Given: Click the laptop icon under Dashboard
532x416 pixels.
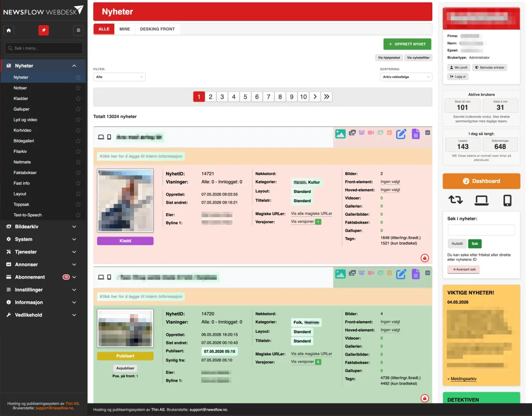Looking at the screenshot, I should [481, 200].
